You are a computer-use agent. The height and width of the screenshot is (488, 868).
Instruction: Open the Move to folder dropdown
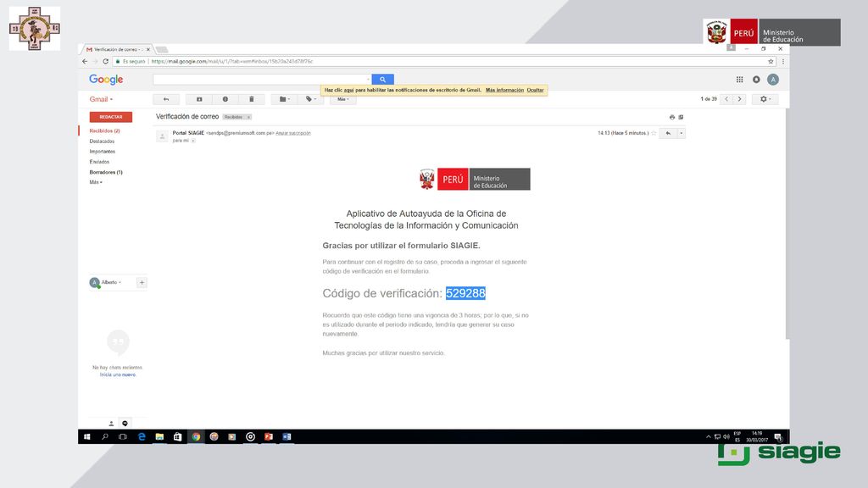(x=285, y=99)
